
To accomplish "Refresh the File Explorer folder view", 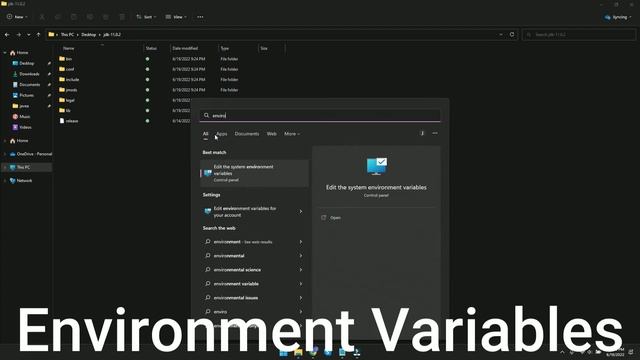I will click(x=512, y=35).
